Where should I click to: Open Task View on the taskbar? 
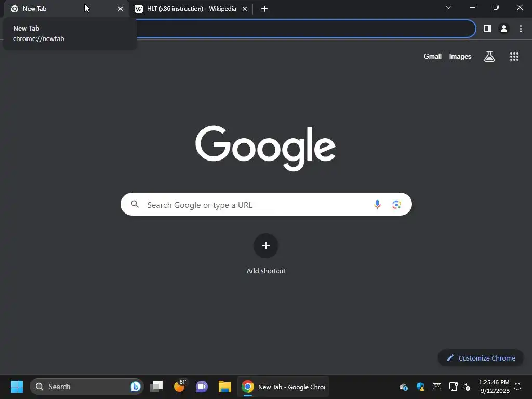coord(156,387)
